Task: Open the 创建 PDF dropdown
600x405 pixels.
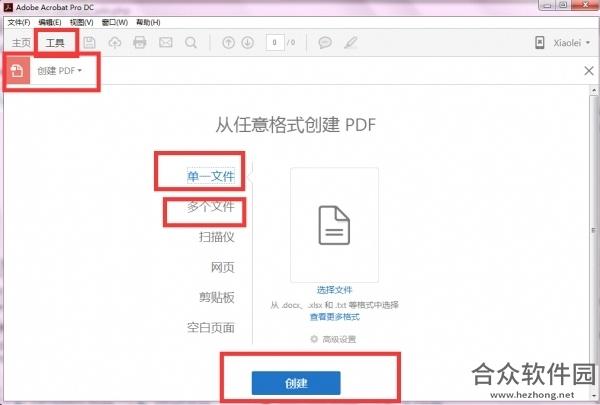Action: point(59,70)
